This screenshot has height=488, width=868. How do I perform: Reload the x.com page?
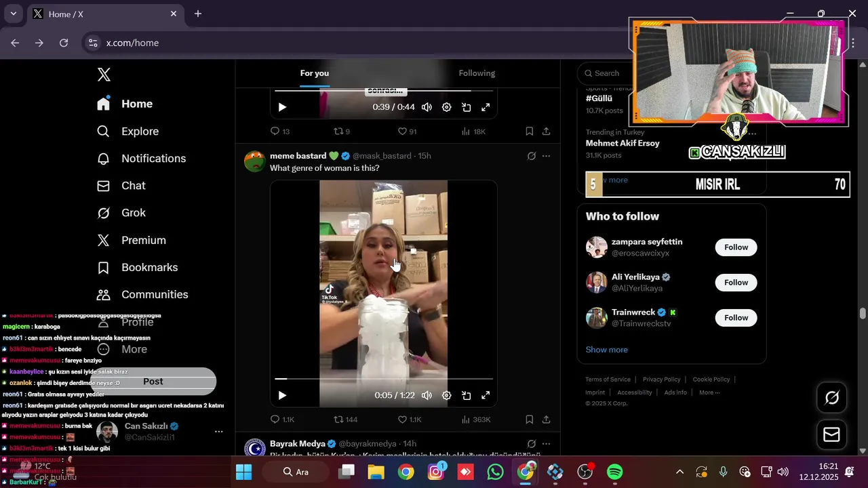(x=64, y=43)
